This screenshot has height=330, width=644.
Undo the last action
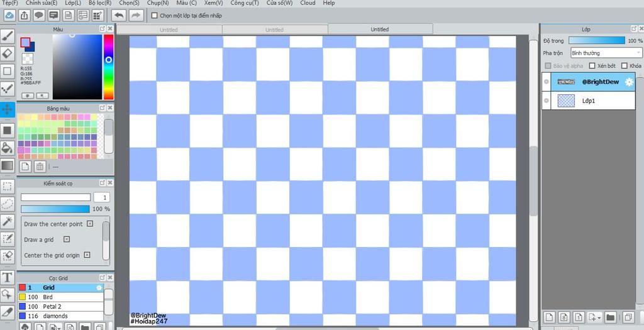(119, 16)
